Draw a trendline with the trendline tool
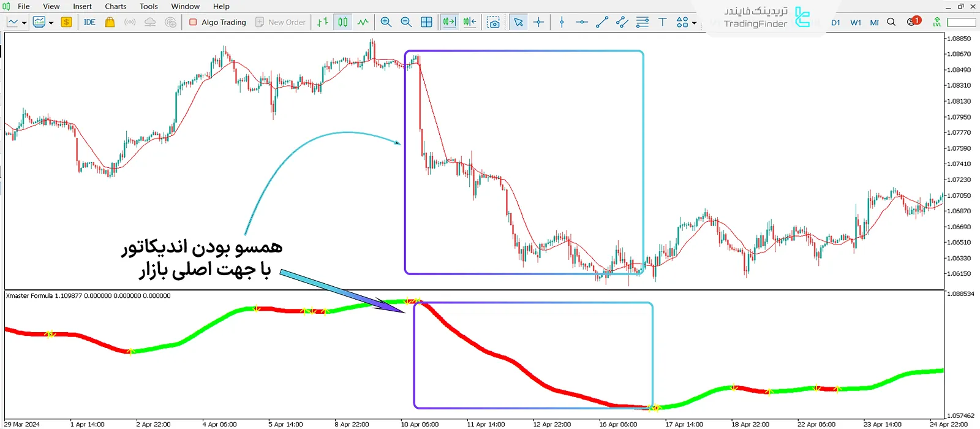This screenshot has width=980, height=429. point(602,22)
